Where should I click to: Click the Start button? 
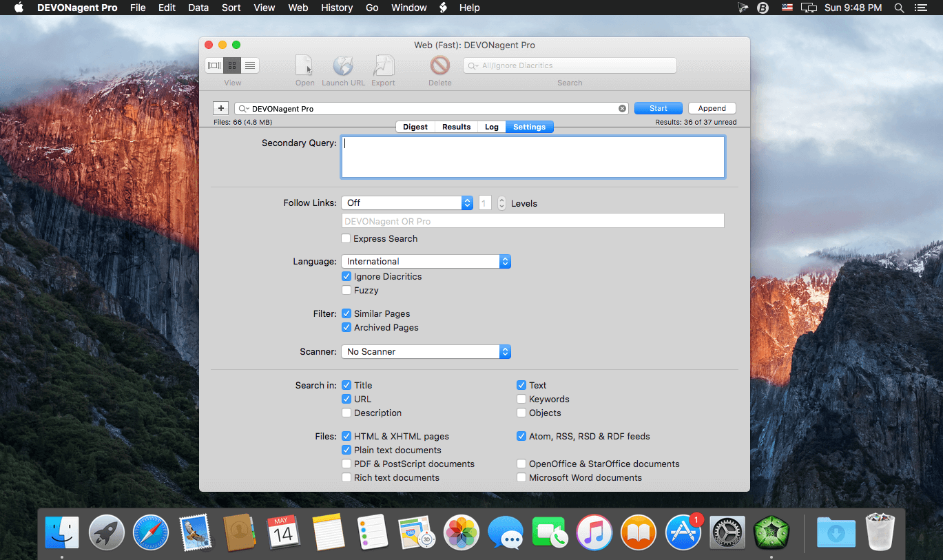tap(659, 109)
